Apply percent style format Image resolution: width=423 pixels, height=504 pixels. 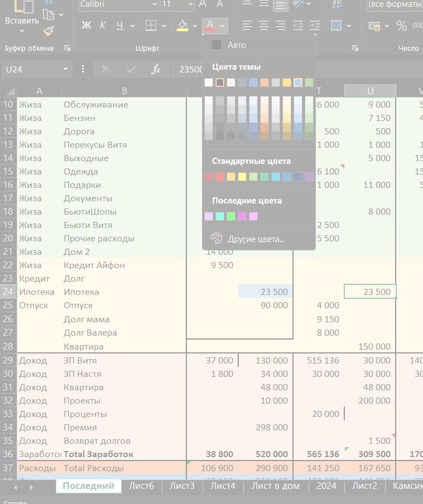(402, 26)
